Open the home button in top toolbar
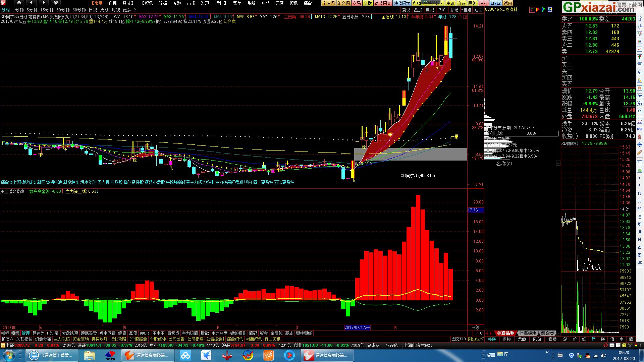This screenshot has height=362, width=644. pyautogui.click(x=19, y=3)
